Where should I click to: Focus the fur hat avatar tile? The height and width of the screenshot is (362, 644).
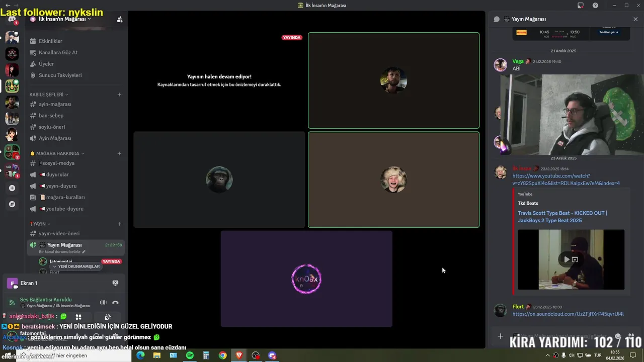click(x=393, y=179)
